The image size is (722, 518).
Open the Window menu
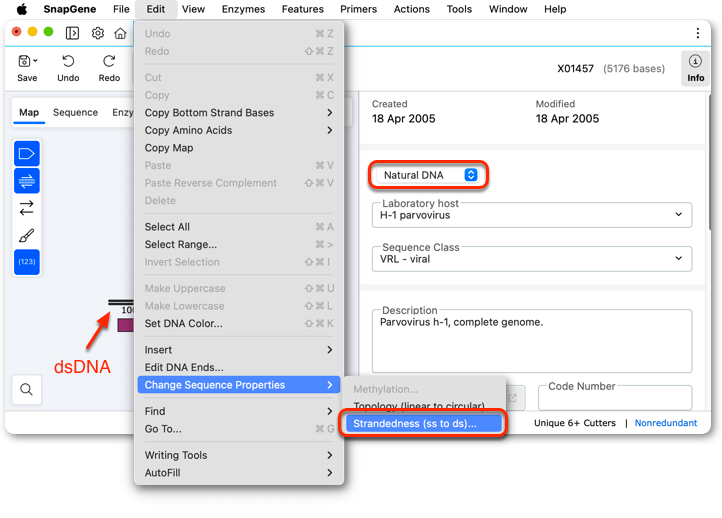tap(508, 9)
